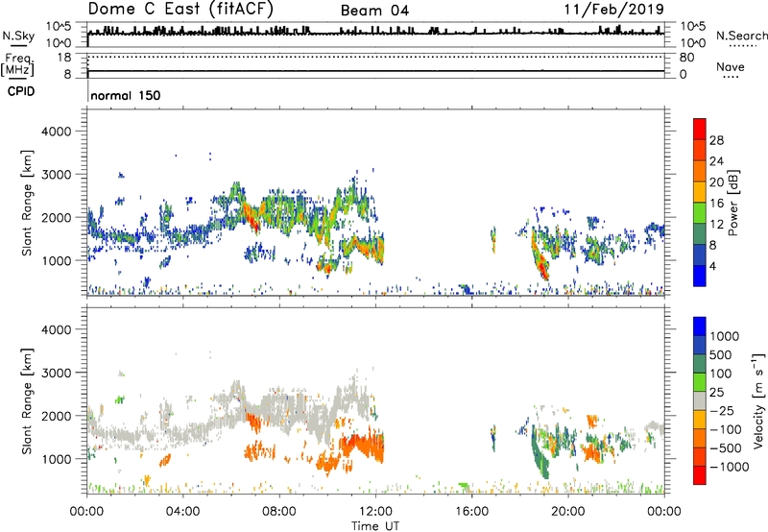Click the '80' Nave tick label
Viewport: 768px width, 532px height.
pyautogui.click(x=686, y=58)
